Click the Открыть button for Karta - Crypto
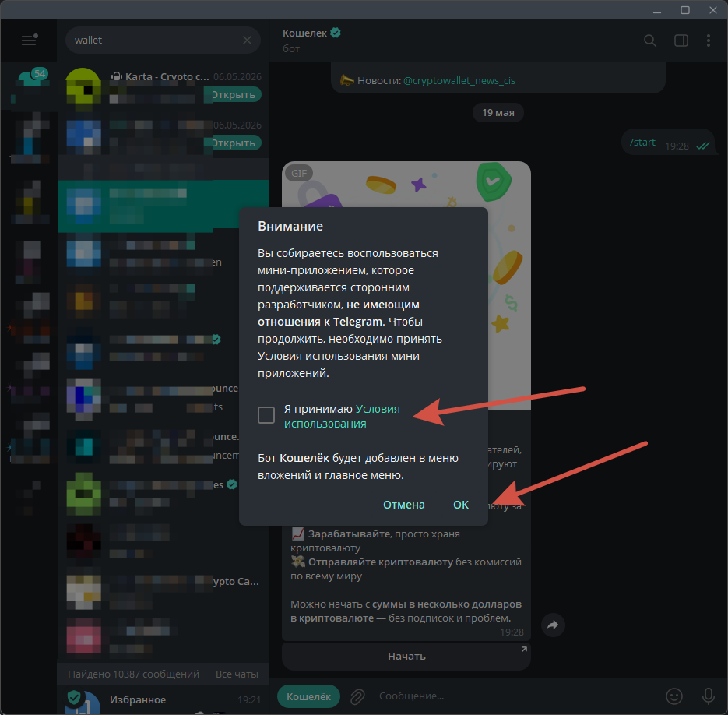 234,95
